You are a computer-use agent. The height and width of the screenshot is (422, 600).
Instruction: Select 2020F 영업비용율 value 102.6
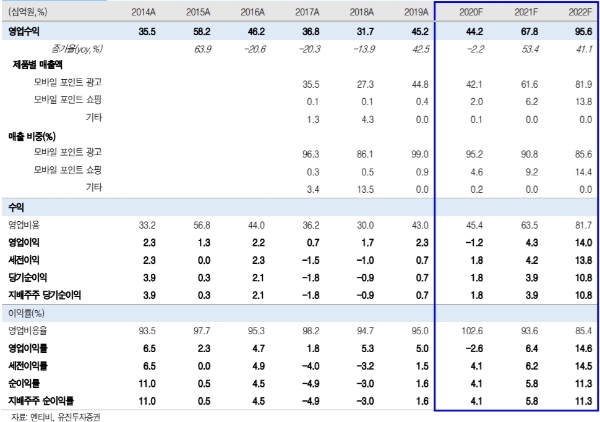coord(472,331)
